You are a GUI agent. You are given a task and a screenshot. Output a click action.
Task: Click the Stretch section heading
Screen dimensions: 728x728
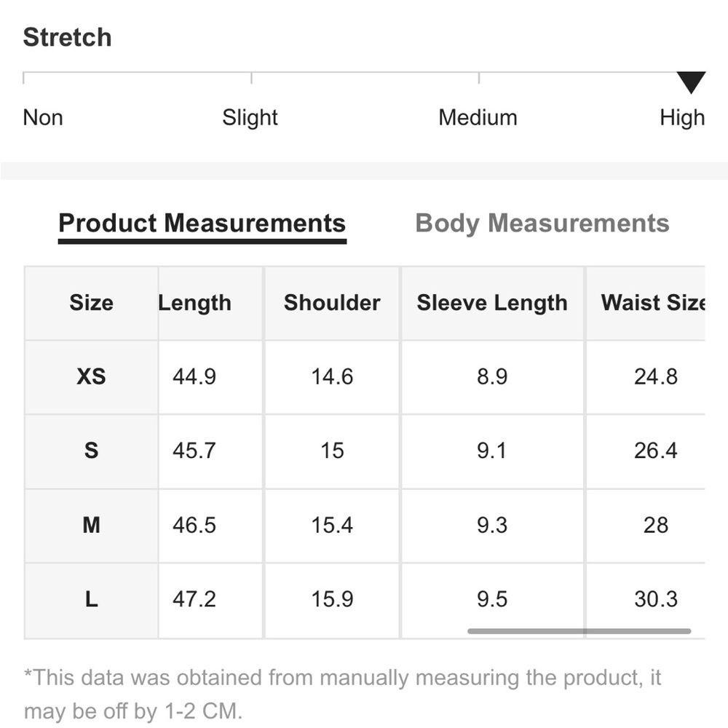67,37
